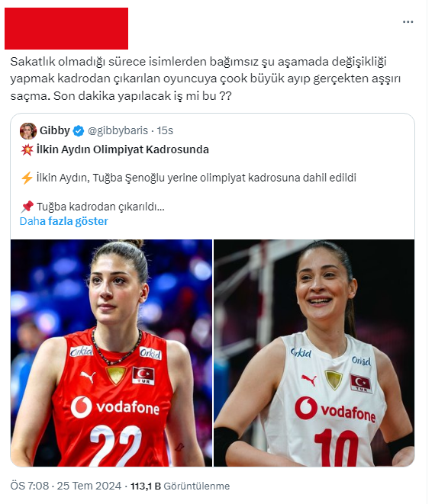Click the collision emoji before the headline
Viewport: 435px width, 504px height.
coord(27,149)
